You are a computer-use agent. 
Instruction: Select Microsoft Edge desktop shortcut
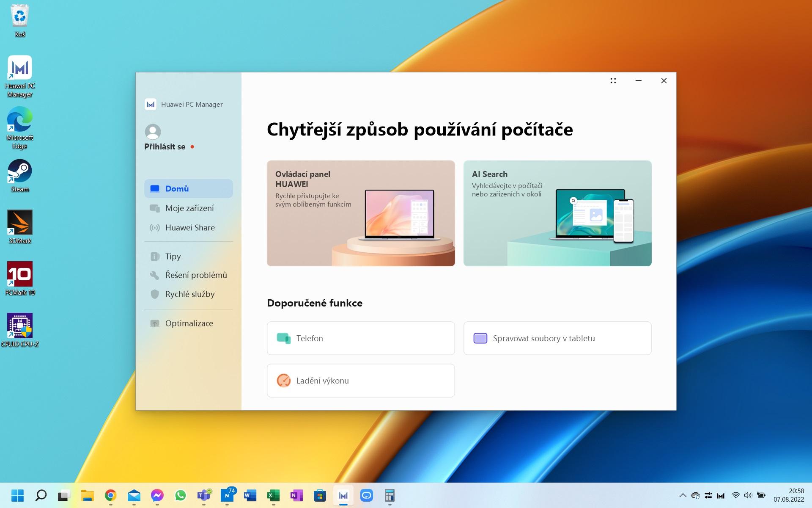pyautogui.click(x=20, y=128)
